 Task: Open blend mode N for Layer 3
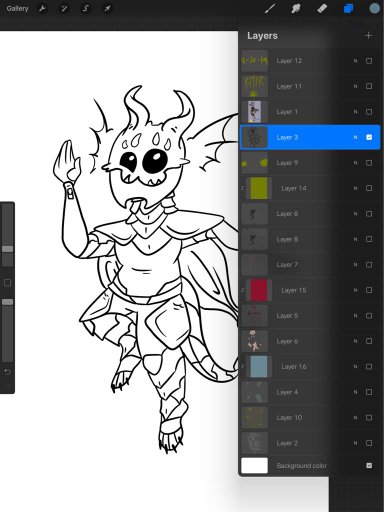click(x=355, y=137)
